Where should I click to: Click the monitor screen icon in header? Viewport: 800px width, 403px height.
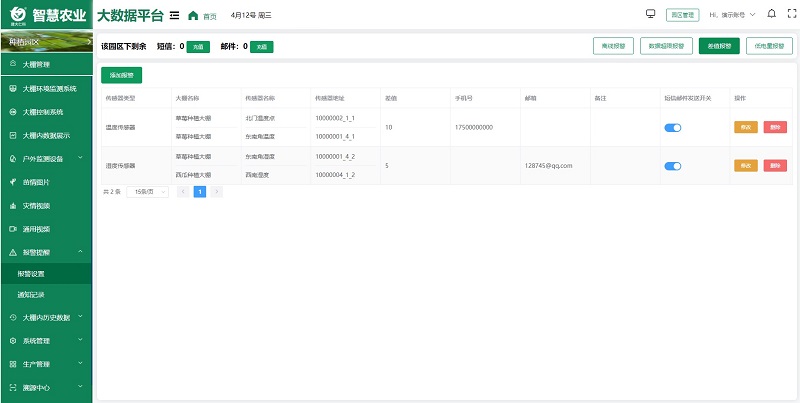650,15
